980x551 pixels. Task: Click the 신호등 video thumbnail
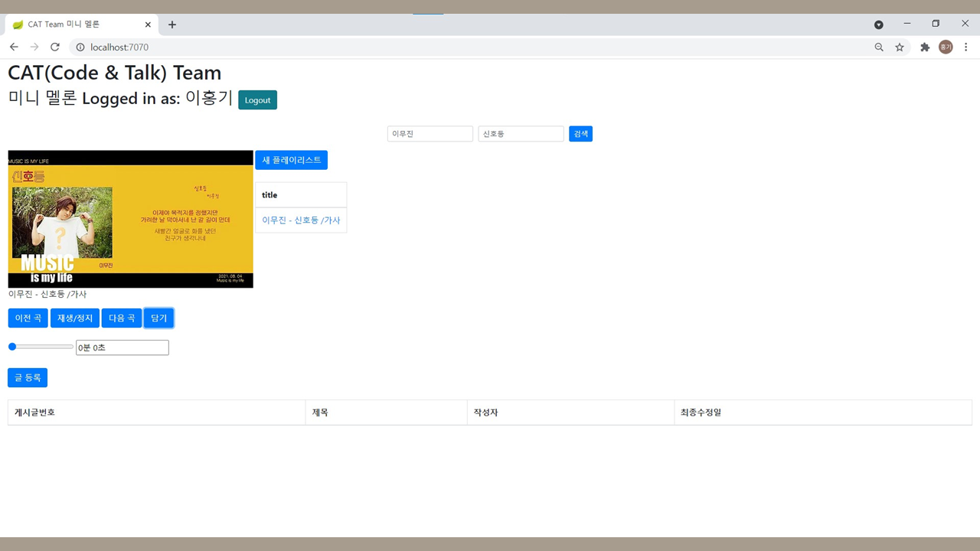(x=131, y=219)
